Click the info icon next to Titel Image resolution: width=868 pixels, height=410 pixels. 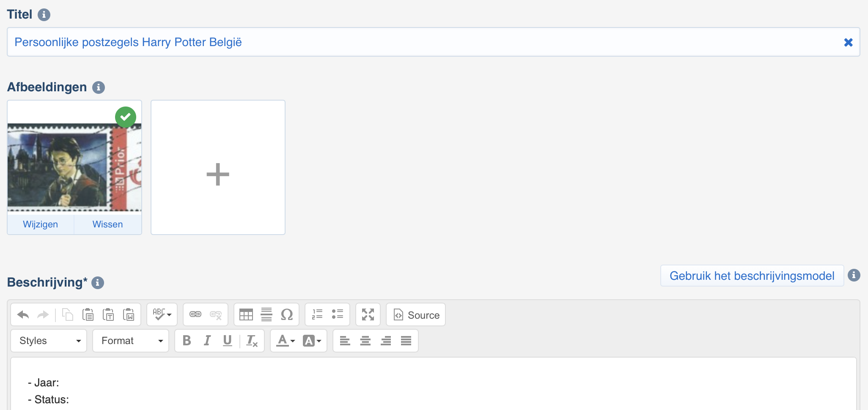44,15
